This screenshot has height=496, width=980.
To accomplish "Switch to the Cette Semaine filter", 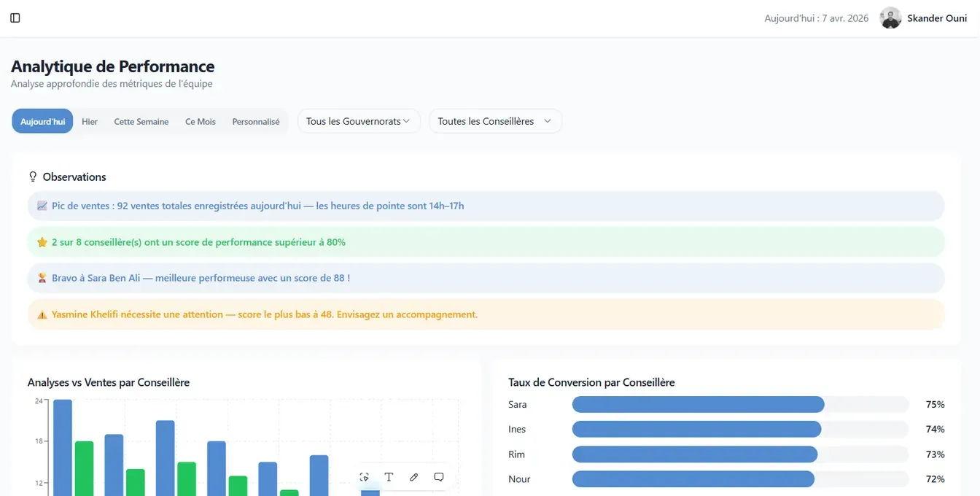I will (x=141, y=121).
